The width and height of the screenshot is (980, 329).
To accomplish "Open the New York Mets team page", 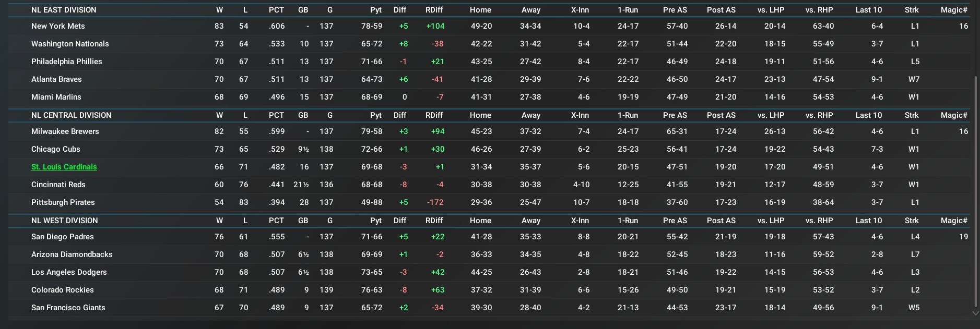I will click(58, 26).
